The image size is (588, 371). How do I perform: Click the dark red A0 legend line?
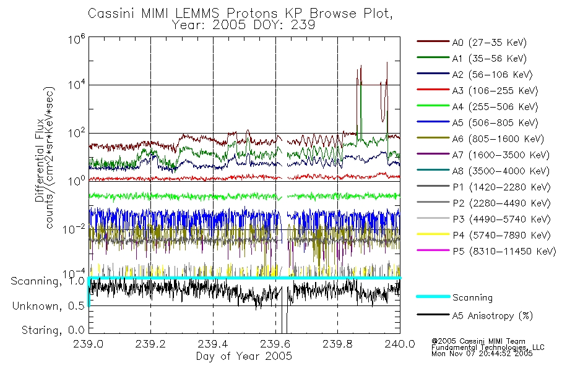pos(433,41)
